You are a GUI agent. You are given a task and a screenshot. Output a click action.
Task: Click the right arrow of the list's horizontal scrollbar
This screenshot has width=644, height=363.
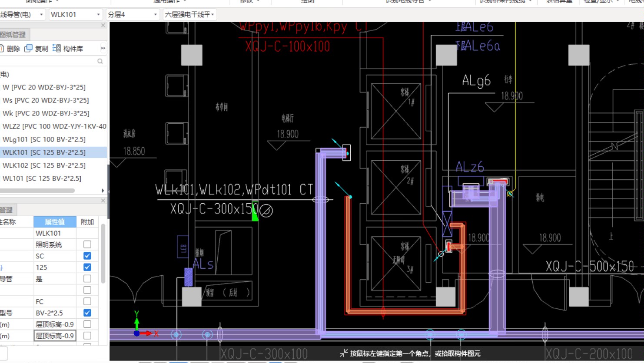click(103, 191)
